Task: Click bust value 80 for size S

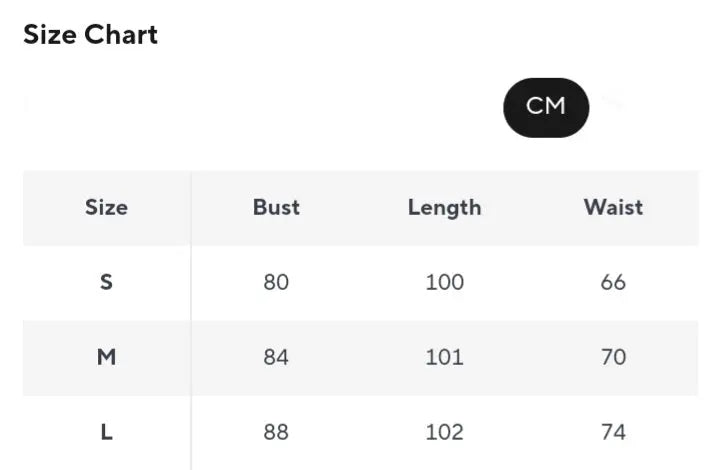Action: [276, 282]
